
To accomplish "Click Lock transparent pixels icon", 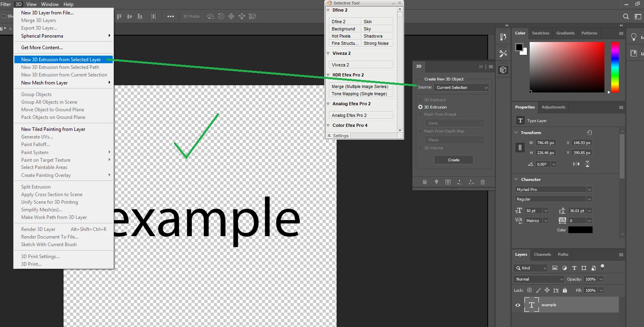I will [x=529, y=290].
